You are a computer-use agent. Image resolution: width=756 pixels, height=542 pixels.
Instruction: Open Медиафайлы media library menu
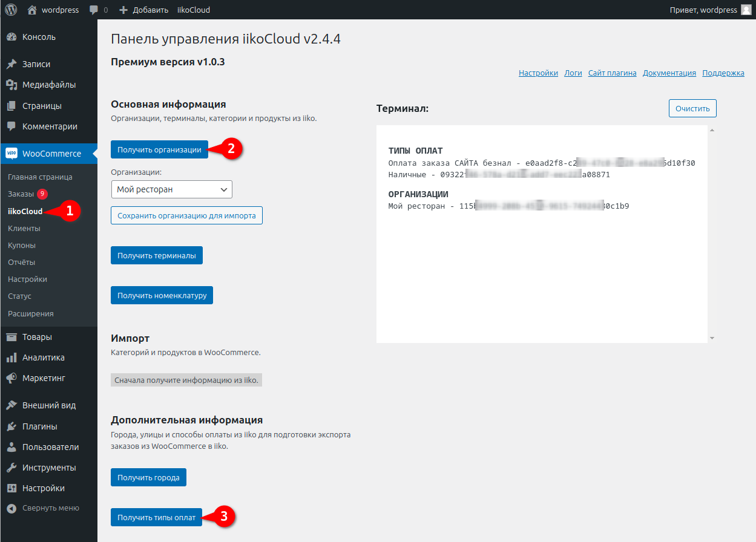[48, 85]
